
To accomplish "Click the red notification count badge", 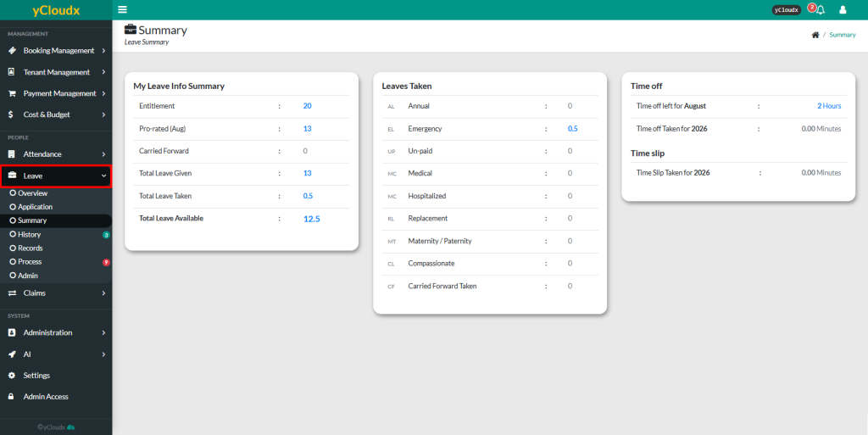I will tap(811, 7).
